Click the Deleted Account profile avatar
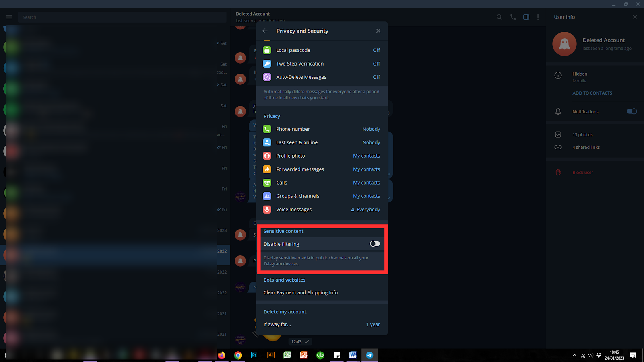Viewport: 644px width, 362px height. tap(564, 44)
